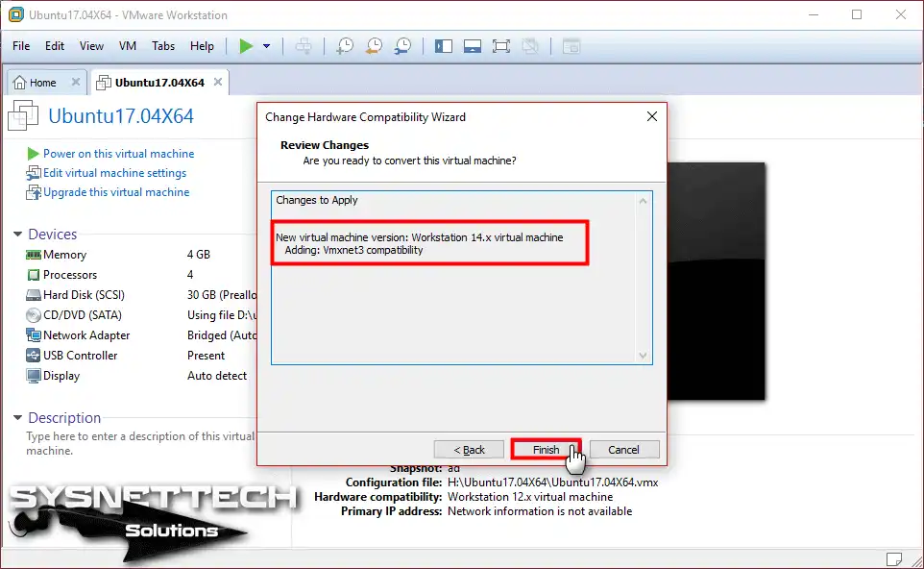
Task: Click the Take Snapshot toolbar icon
Action: 345,46
